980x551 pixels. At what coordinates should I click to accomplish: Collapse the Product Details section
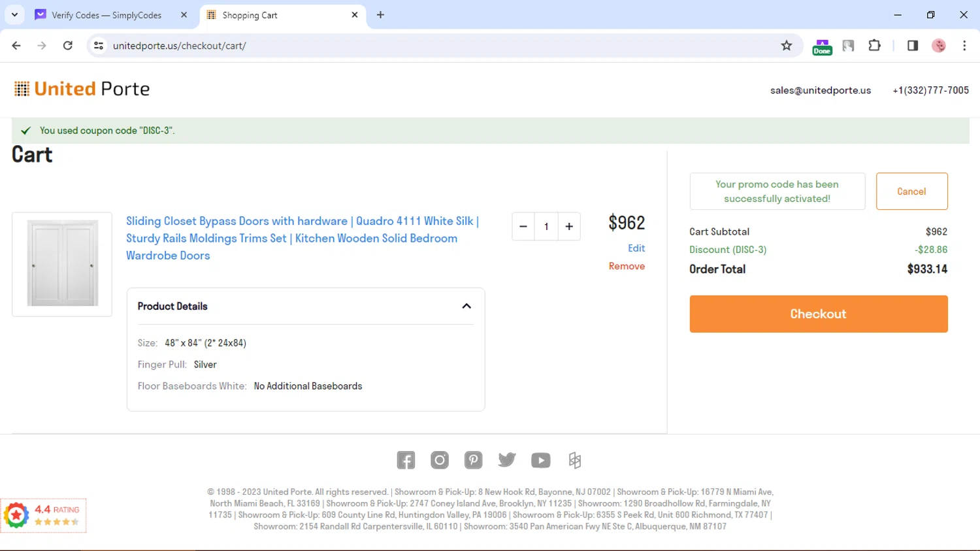466,306
